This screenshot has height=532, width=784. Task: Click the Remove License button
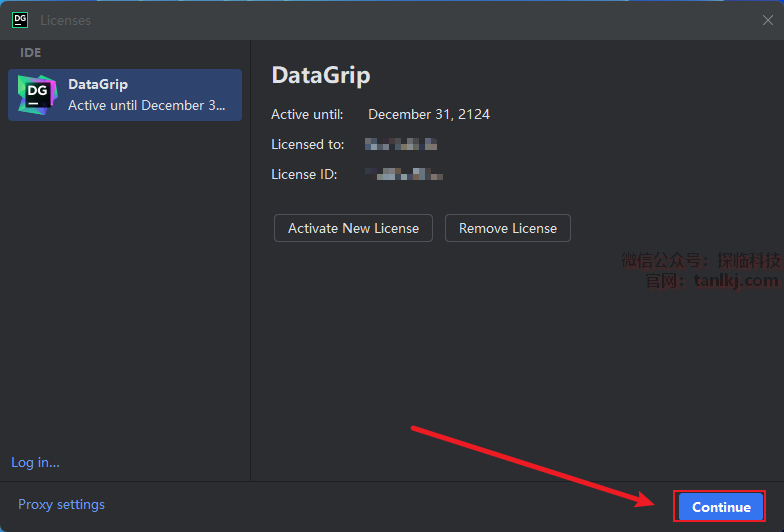508,228
